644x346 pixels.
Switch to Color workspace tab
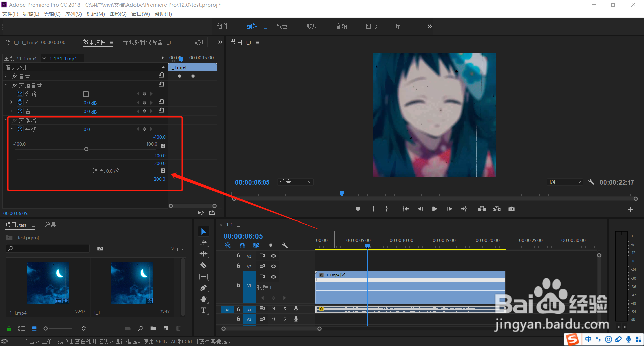282,26
